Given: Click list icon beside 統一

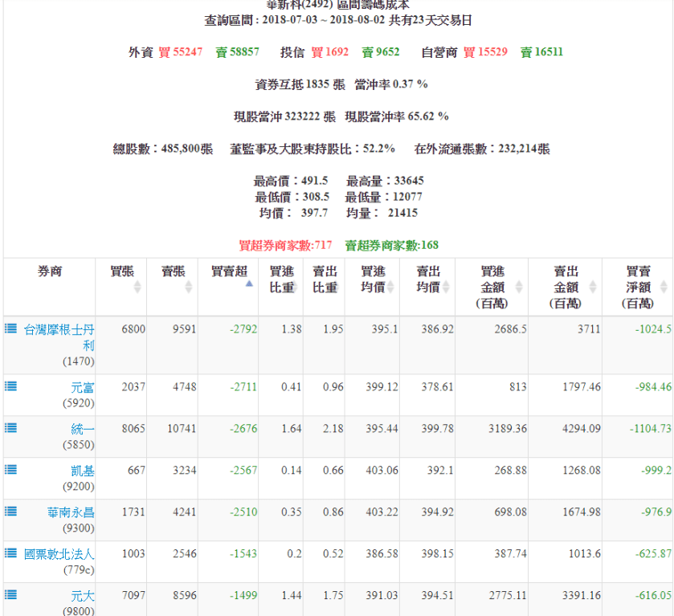Looking at the screenshot, I should point(11,428).
